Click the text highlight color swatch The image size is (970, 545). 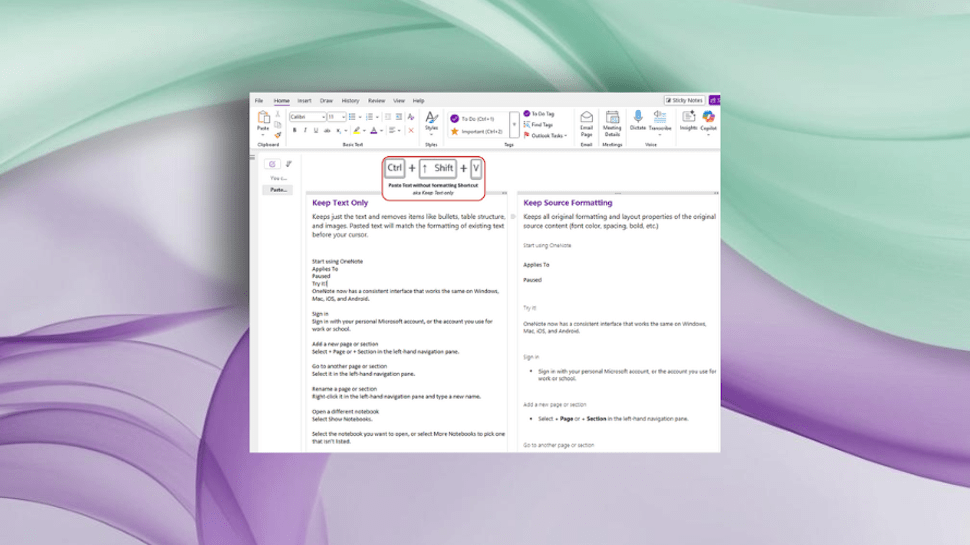[358, 131]
